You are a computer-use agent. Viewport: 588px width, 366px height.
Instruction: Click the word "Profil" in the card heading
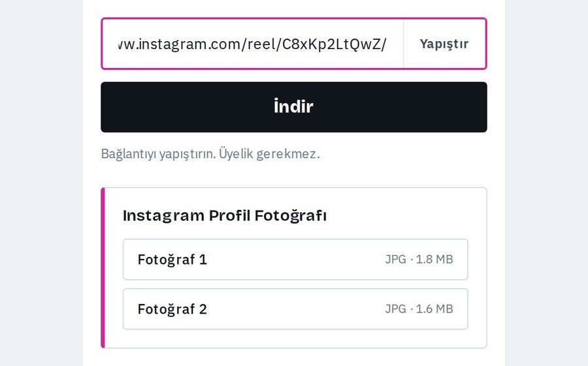click(229, 216)
